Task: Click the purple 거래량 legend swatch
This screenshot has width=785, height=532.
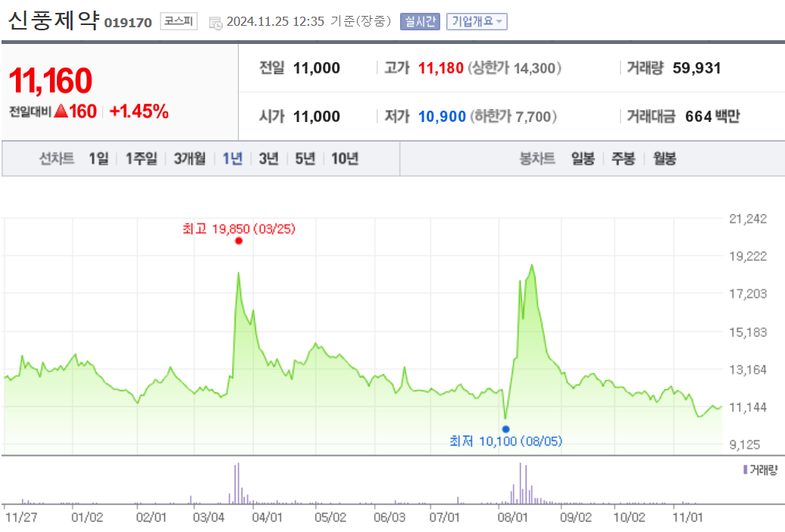Action: point(746,470)
